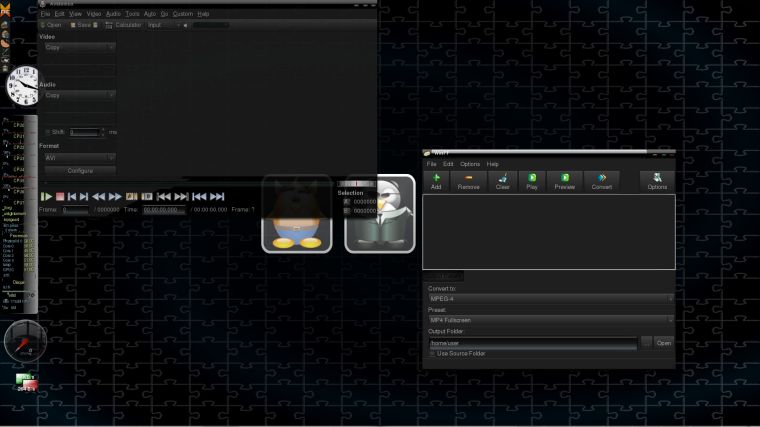This screenshot has width=760, height=427.
Task: Open the Audio codec dropdown set to Copy
Action: coord(79,95)
